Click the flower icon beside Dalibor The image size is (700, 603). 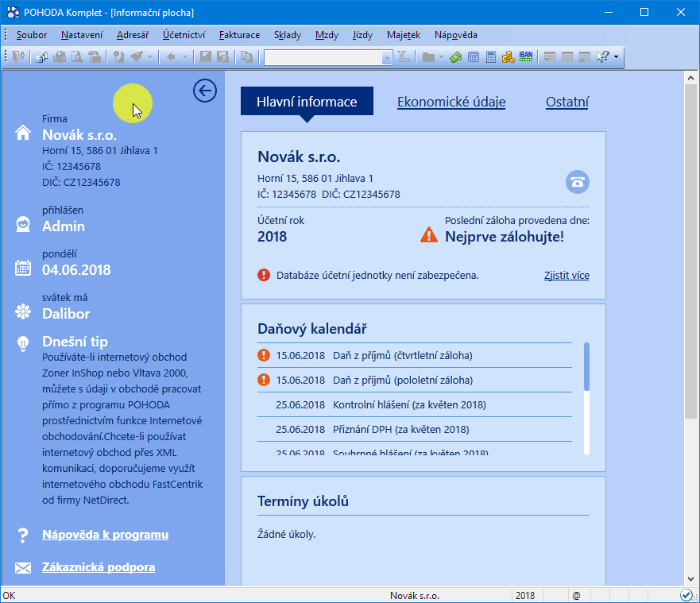point(23,311)
